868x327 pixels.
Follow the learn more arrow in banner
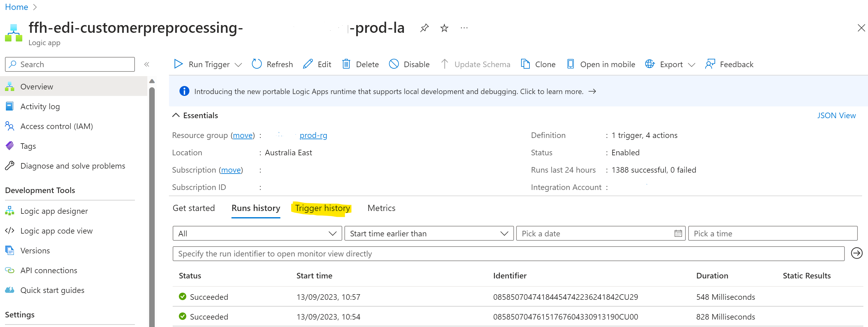pos(592,91)
